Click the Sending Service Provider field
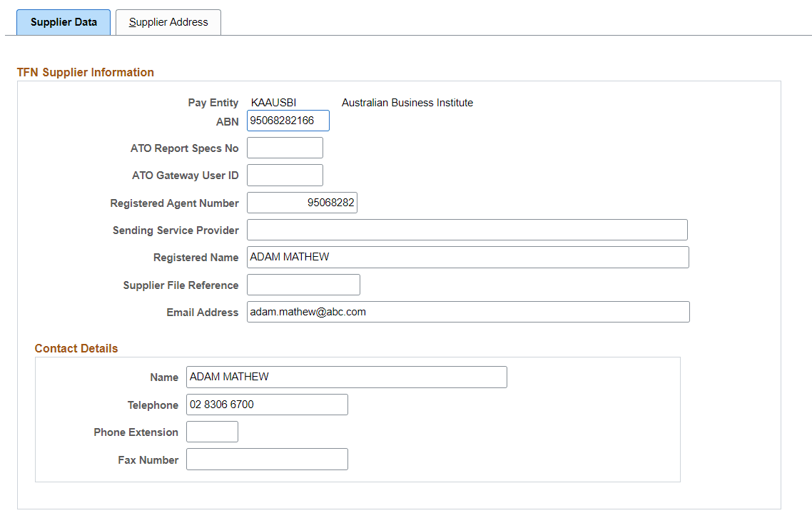Image resolution: width=812 pixels, height=523 pixels. [467, 229]
